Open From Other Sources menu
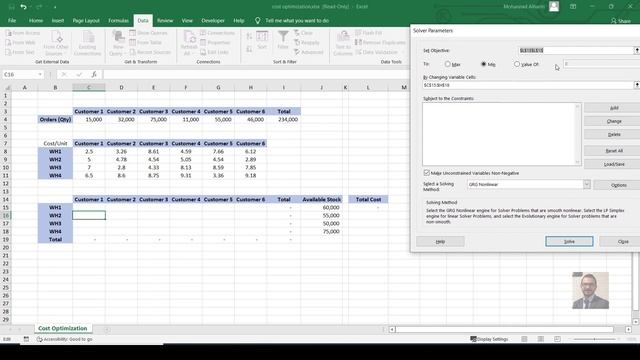Image resolution: width=640 pixels, height=360 pixels. pos(56,43)
